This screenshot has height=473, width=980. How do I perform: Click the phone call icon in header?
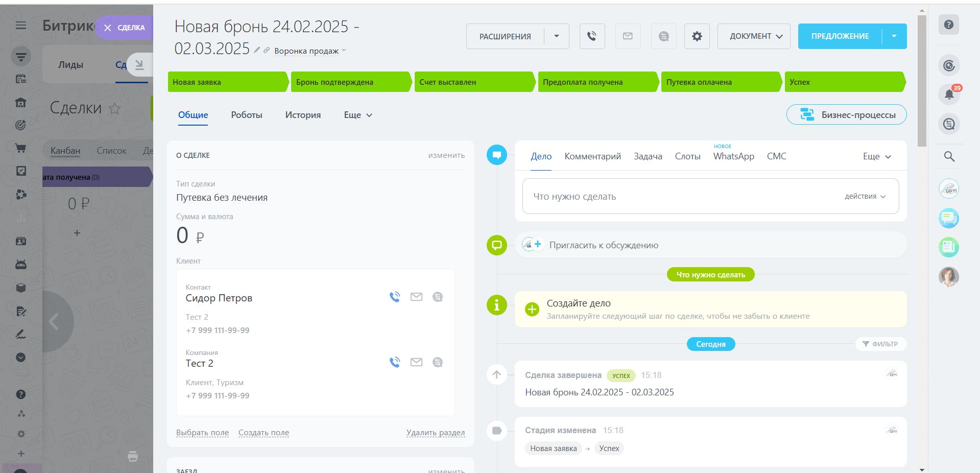point(592,36)
